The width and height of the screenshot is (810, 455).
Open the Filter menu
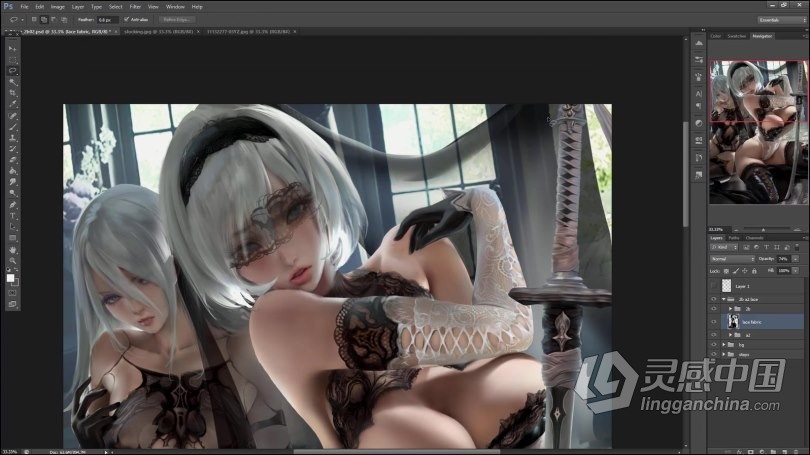pos(135,7)
